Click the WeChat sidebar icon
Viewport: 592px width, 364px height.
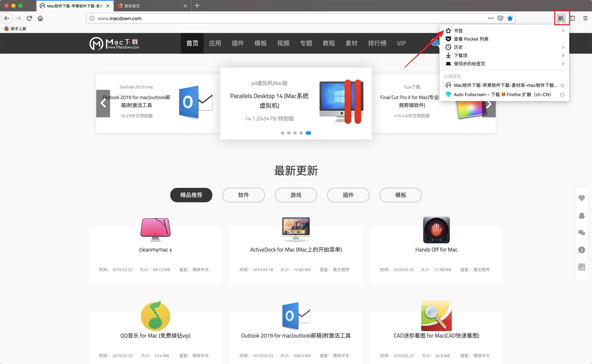[x=582, y=233]
